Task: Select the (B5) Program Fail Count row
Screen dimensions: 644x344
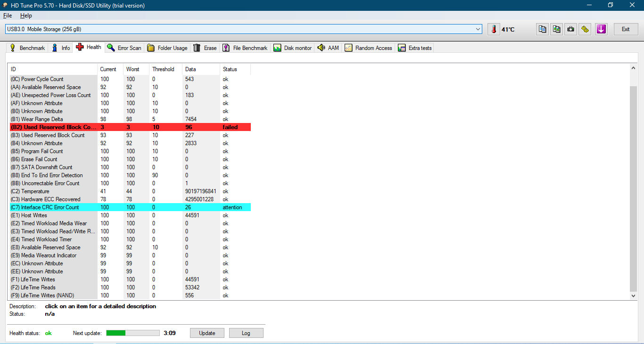Action: click(130, 151)
